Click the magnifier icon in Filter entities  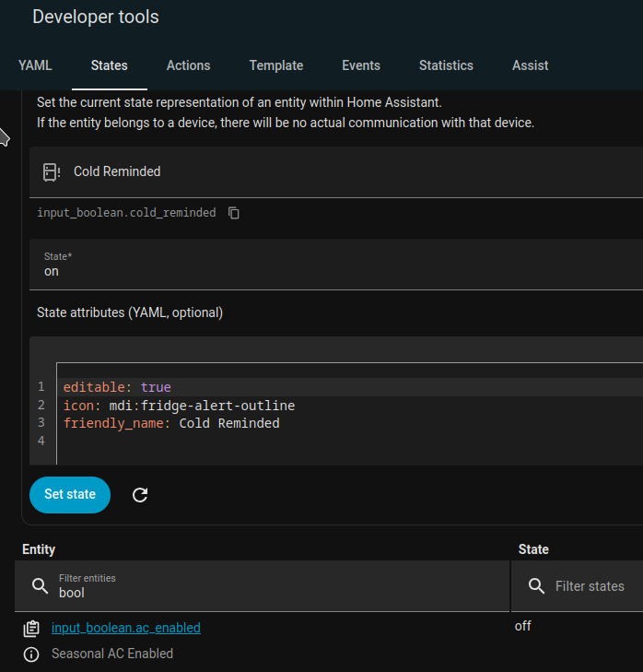click(x=40, y=586)
